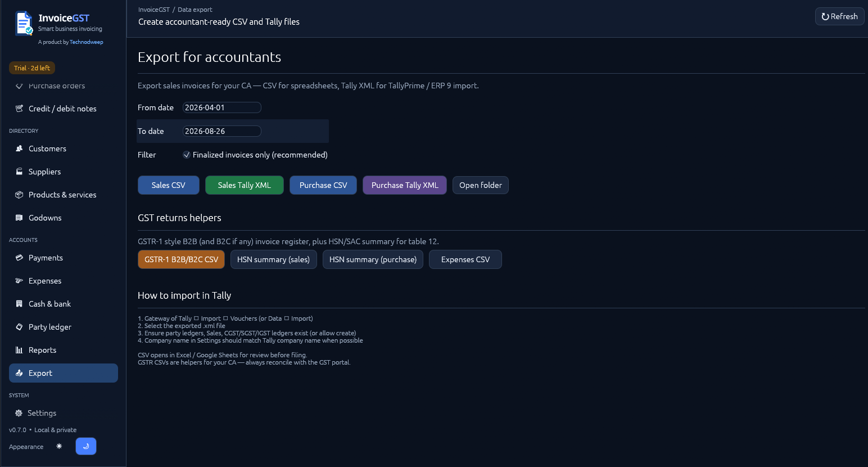Export the Expenses CSV file
The width and height of the screenshot is (868, 467).
coord(465,259)
